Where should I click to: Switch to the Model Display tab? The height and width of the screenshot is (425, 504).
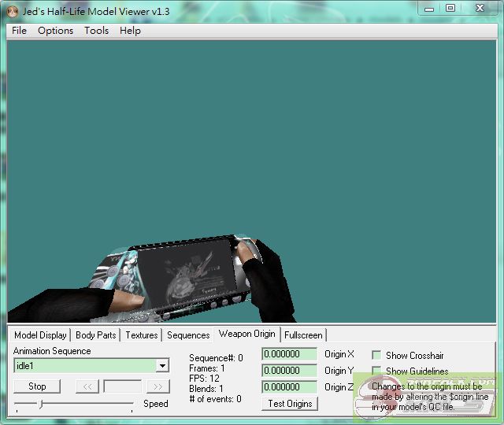click(x=40, y=335)
